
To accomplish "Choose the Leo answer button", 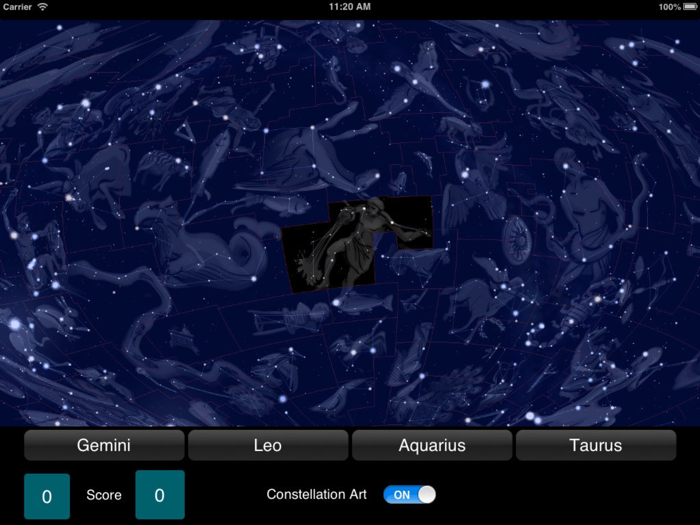I will click(x=268, y=445).
